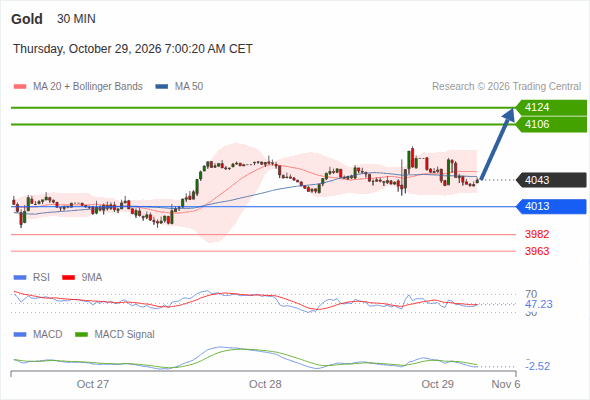Click the 'Oct 28' date axis label
This screenshot has height=400, width=590.
click(265, 384)
